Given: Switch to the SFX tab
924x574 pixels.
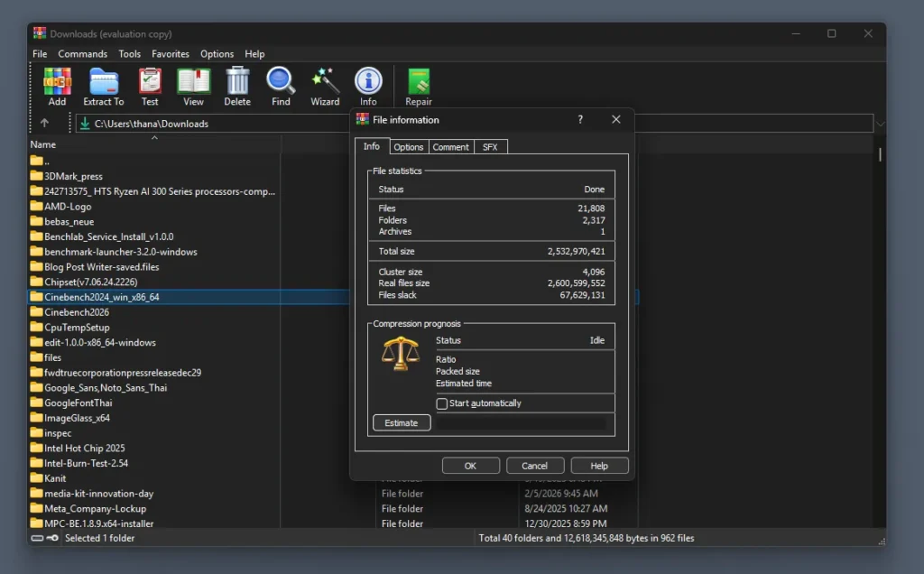Looking at the screenshot, I should (490, 147).
